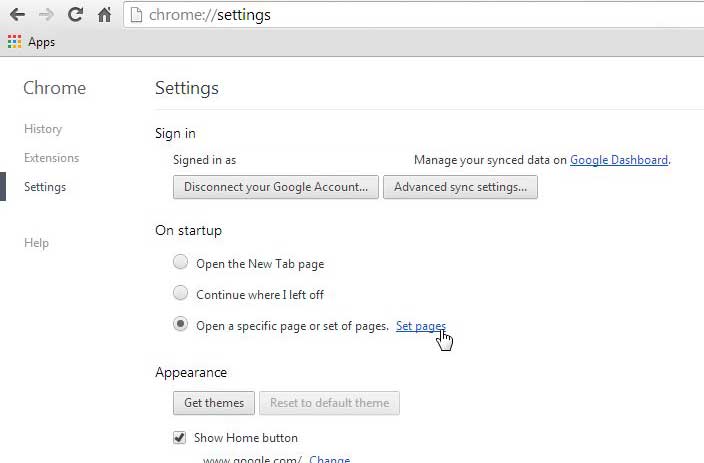Uncheck the Show Home button checkbox
704x463 pixels.
pos(180,437)
